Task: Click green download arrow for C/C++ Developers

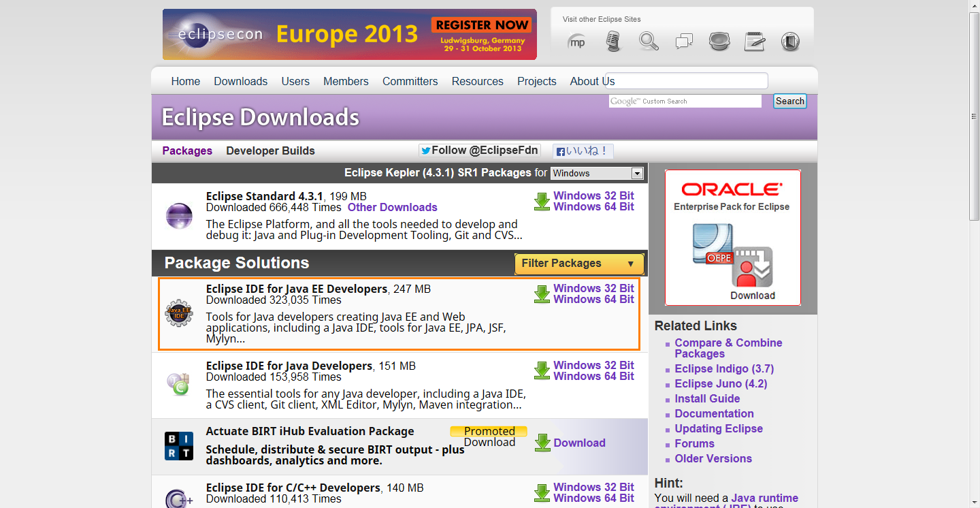Action: coord(542,493)
